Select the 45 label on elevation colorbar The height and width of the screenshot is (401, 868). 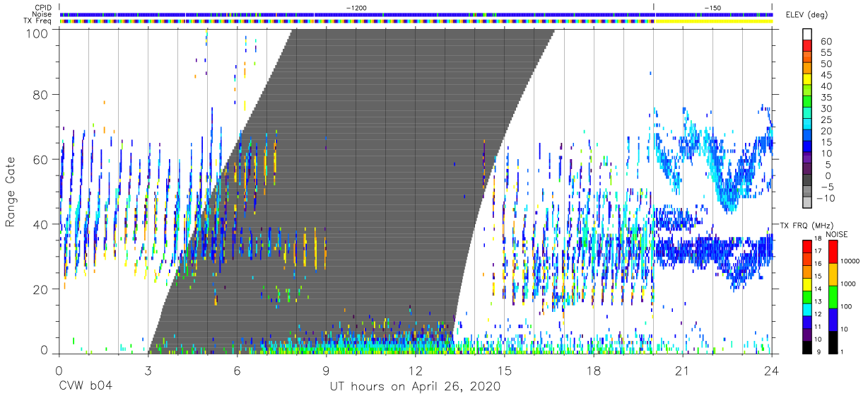pos(826,75)
